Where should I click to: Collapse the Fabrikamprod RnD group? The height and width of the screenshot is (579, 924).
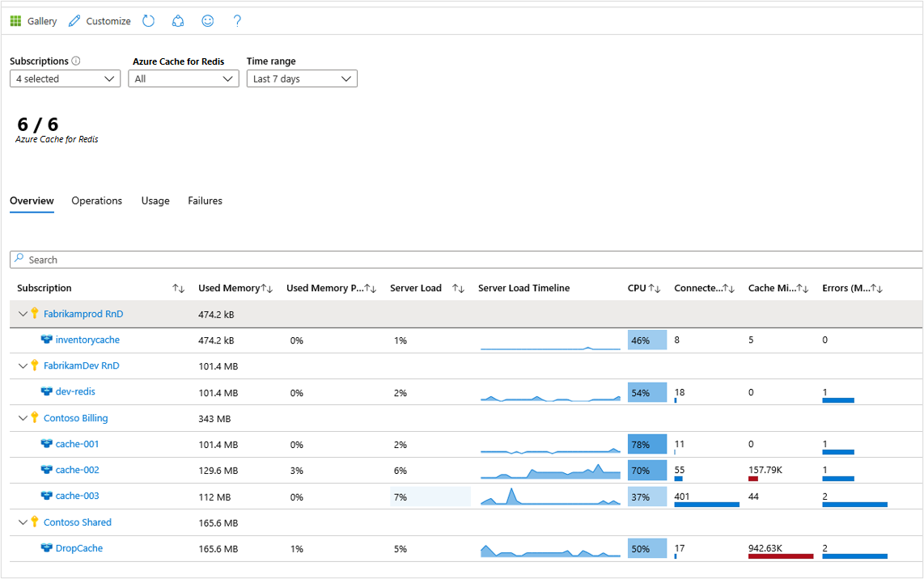[23, 314]
